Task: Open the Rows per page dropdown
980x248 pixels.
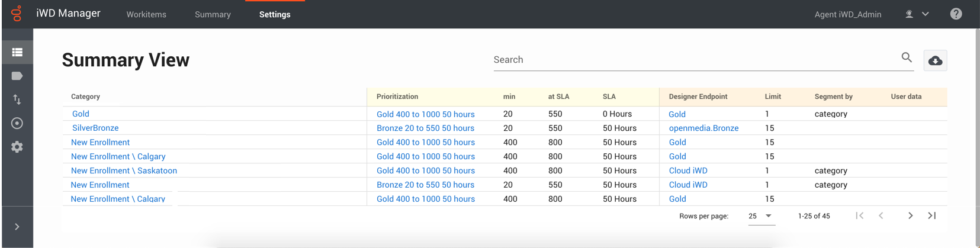Action: (x=760, y=216)
